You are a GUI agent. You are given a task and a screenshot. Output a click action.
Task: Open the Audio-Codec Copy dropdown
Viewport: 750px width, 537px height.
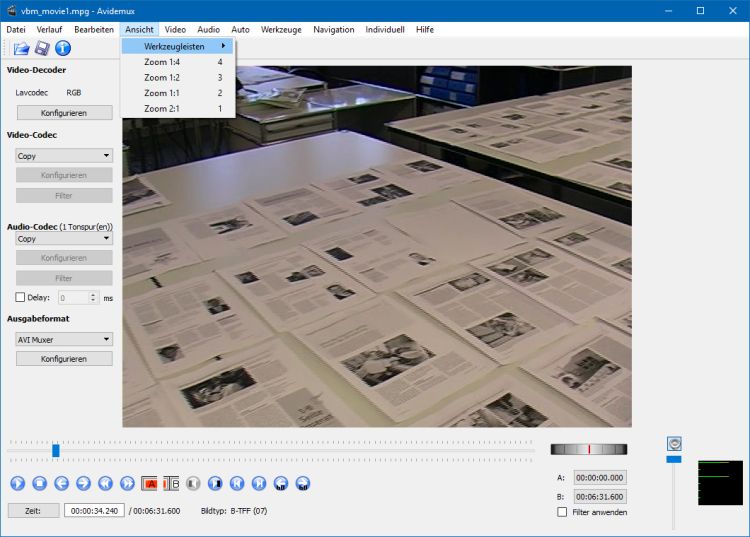click(64, 239)
